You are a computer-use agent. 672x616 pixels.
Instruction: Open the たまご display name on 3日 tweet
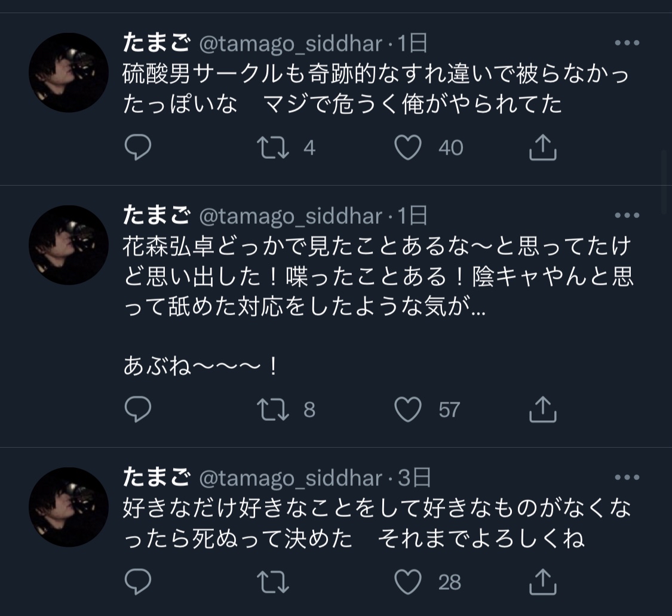coord(157,478)
